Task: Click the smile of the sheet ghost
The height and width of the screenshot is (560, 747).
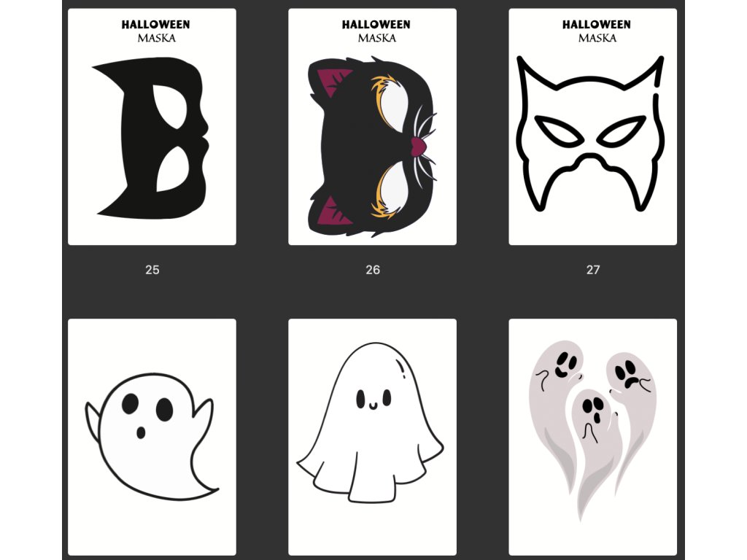Action: click(x=373, y=405)
